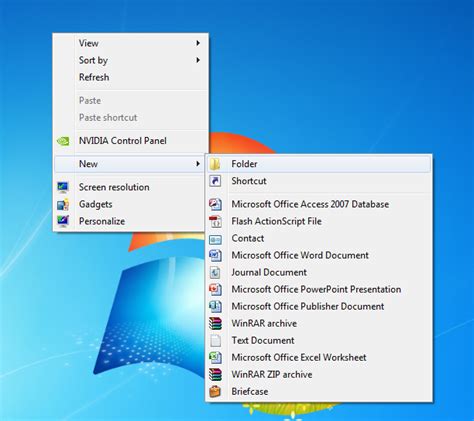The image size is (474, 421).
Task: Click the shortcut arrow icon
Action: (x=215, y=181)
